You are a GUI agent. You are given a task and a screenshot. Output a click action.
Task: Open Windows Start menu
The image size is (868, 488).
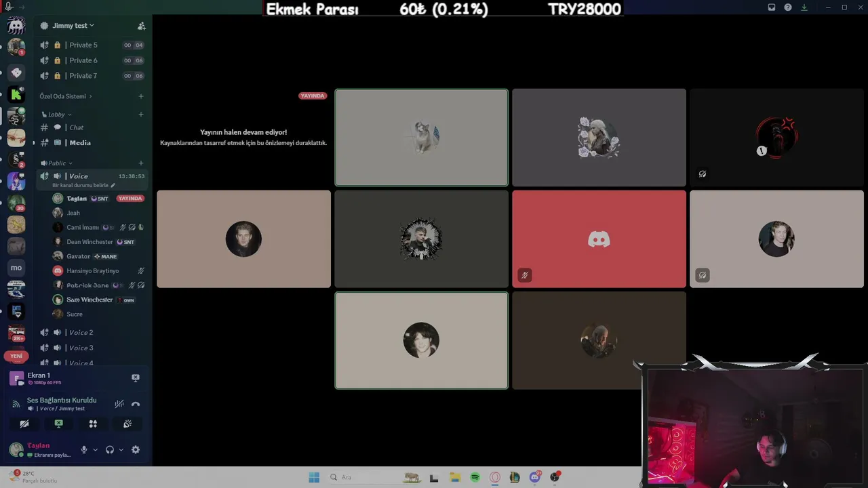tap(314, 477)
